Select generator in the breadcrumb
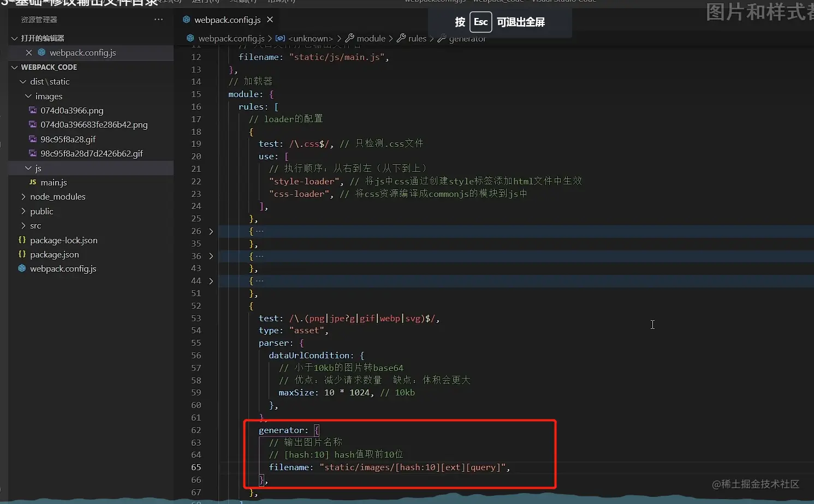The width and height of the screenshot is (814, 504). click(x=467, y=38)
